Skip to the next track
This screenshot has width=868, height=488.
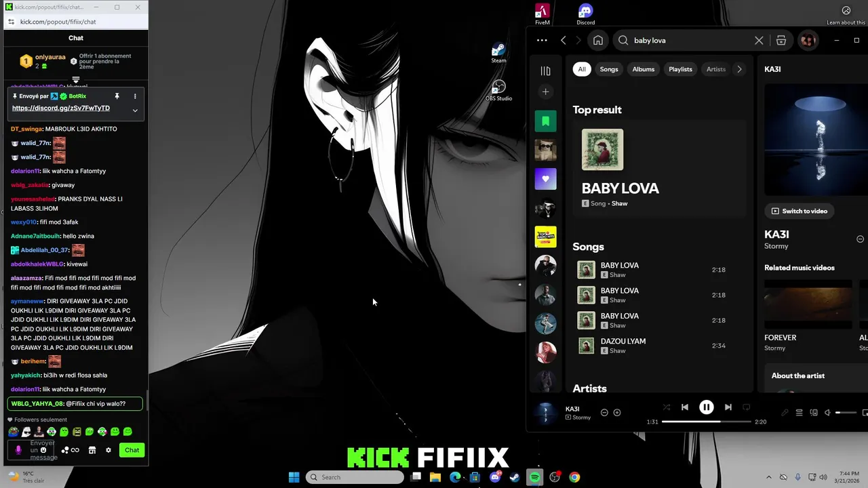728,407
